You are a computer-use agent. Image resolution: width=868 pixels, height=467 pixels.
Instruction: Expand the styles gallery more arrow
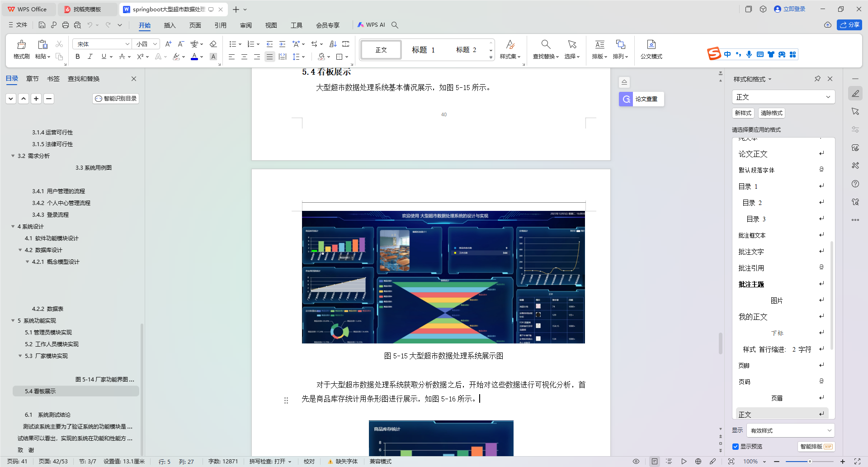tap(491, 57)
